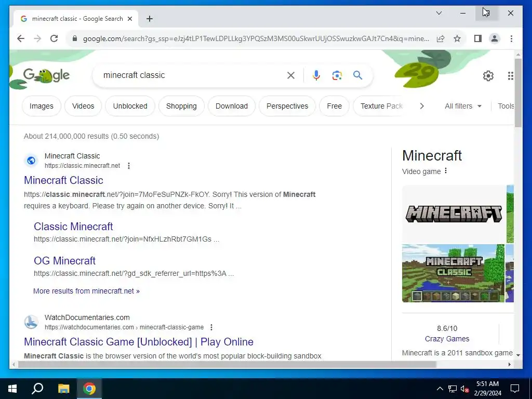Select the Download filter chip

(231, 106)
